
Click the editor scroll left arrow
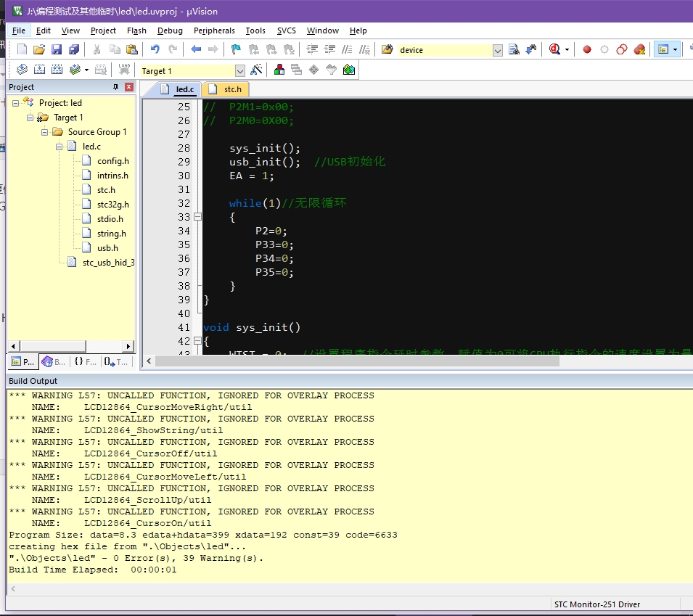[149, 361]
